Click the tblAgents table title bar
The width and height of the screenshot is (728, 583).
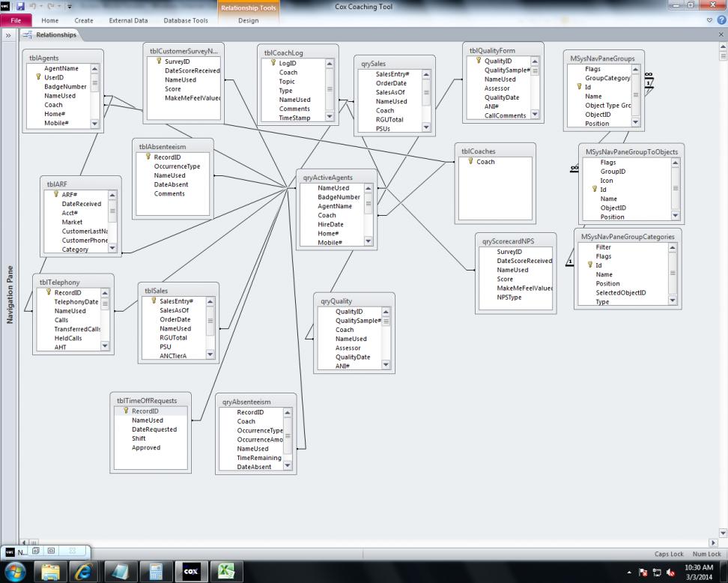pos(63,58)
